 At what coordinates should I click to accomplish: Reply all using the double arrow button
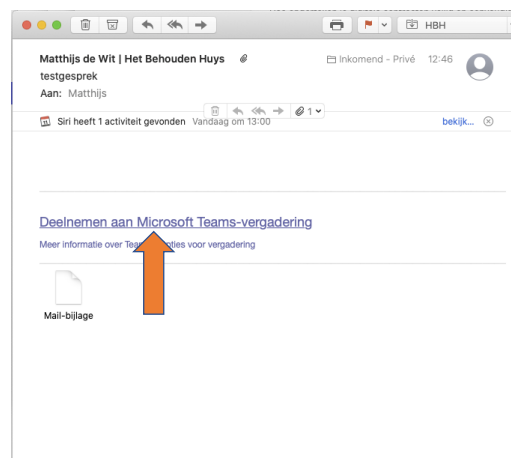(x=175, y=25)
